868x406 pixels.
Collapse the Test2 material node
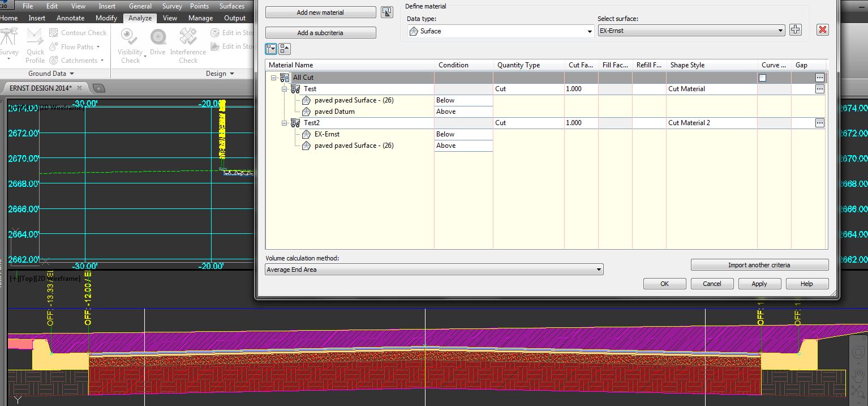pos(285,123)
